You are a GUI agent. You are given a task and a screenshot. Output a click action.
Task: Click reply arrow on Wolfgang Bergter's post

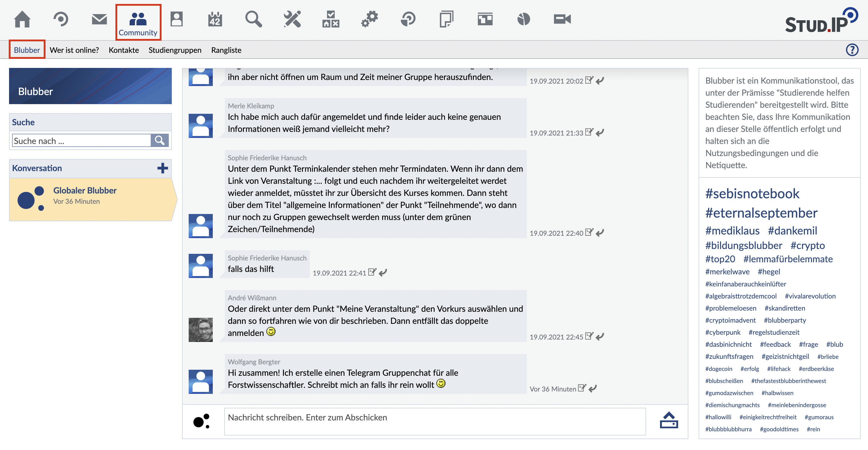click(593, 388)
